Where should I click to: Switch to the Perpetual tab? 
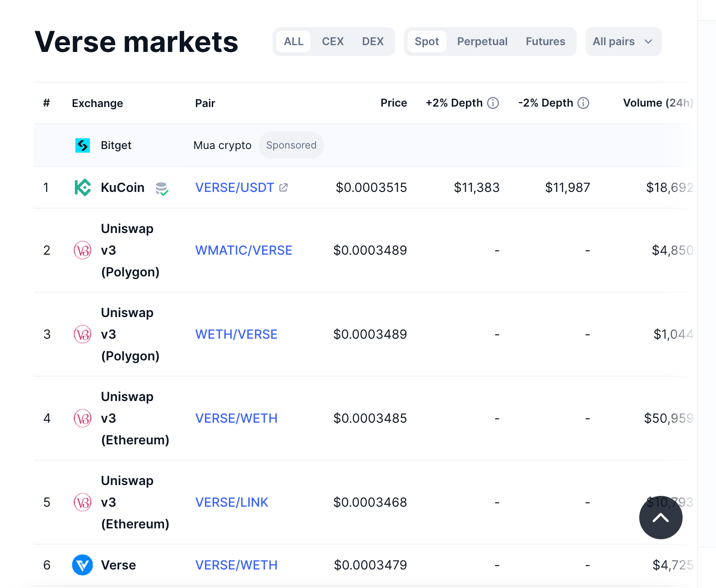click(482, 42)
